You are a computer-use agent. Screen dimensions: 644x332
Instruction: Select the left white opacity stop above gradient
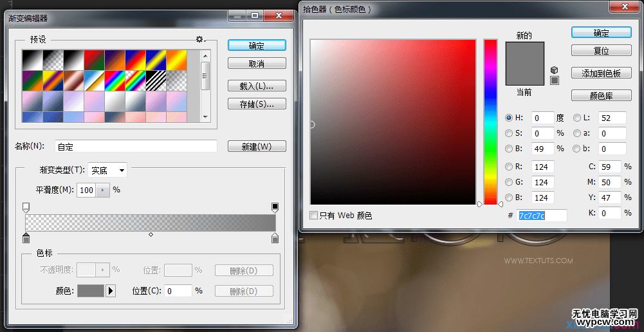[26, 207]
